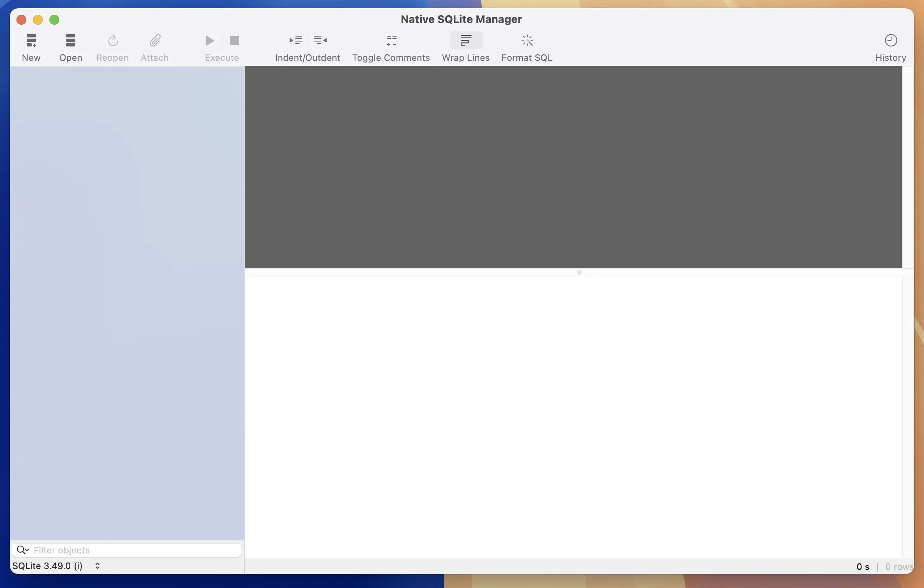Click the Toggle Comments icon
This screenshot has width=924, height=588.
pos(392,41)
